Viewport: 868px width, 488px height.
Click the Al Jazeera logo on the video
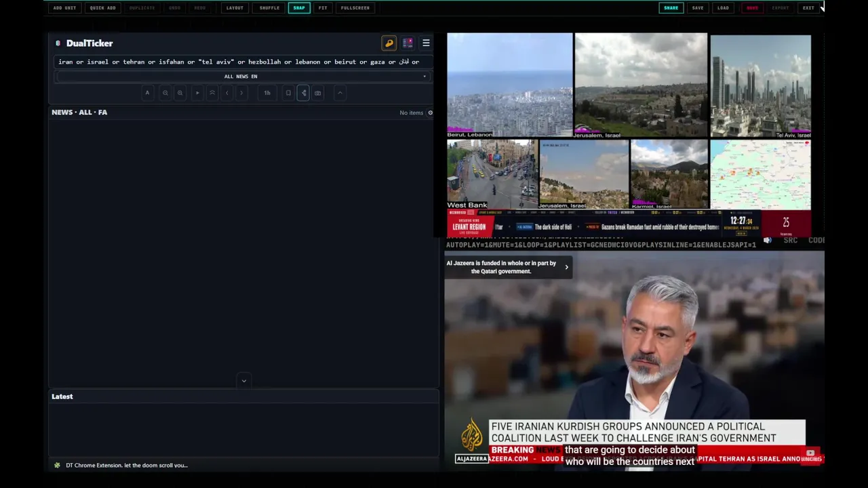tap(471, 441)
